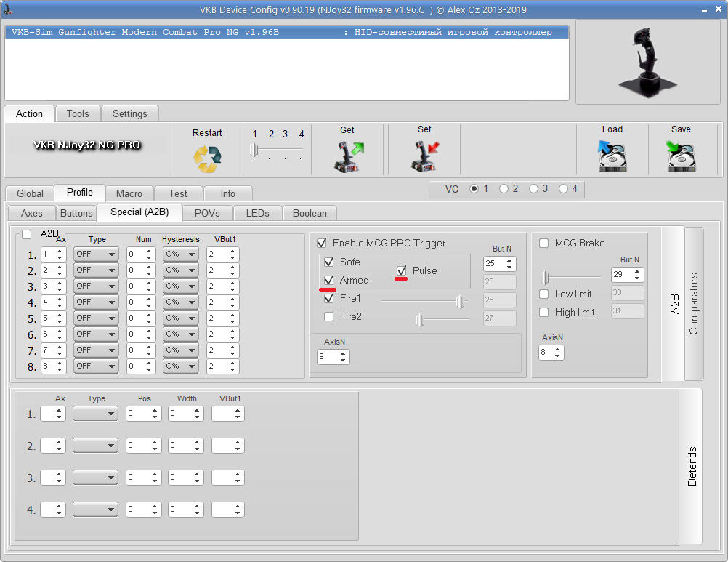Image resolution: width=728 pixels, height=562 pixels.
Task: Click Num field in A2B row 4
Action: tap(141, 302)
